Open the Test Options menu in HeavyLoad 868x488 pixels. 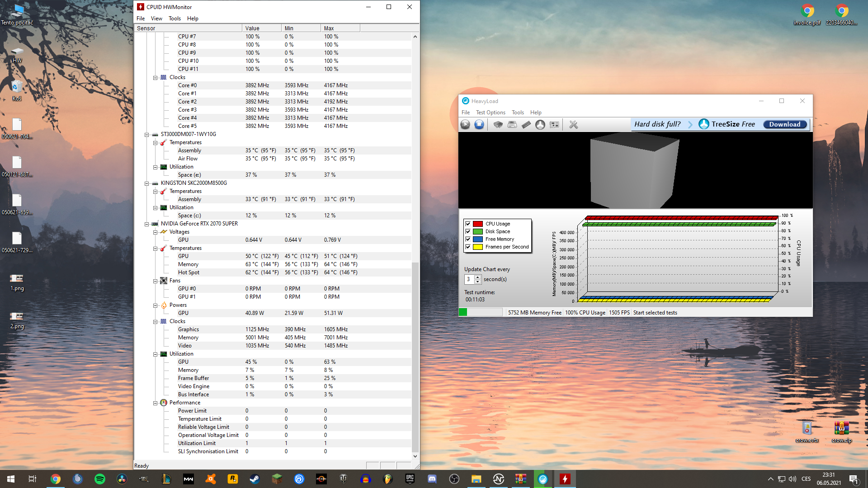click(x=491, y=113)
